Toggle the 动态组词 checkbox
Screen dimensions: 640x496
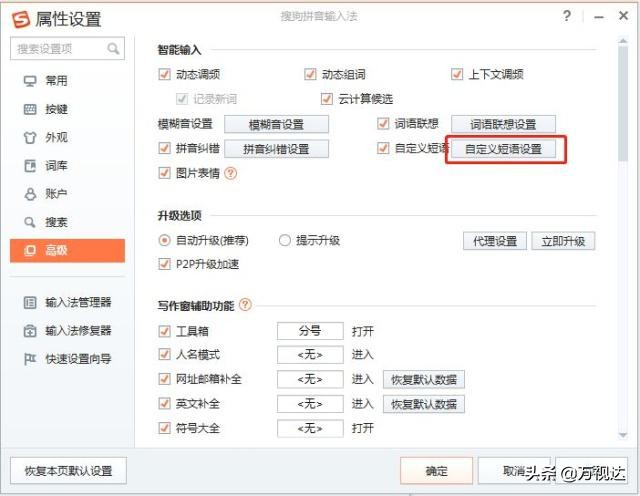310,74
